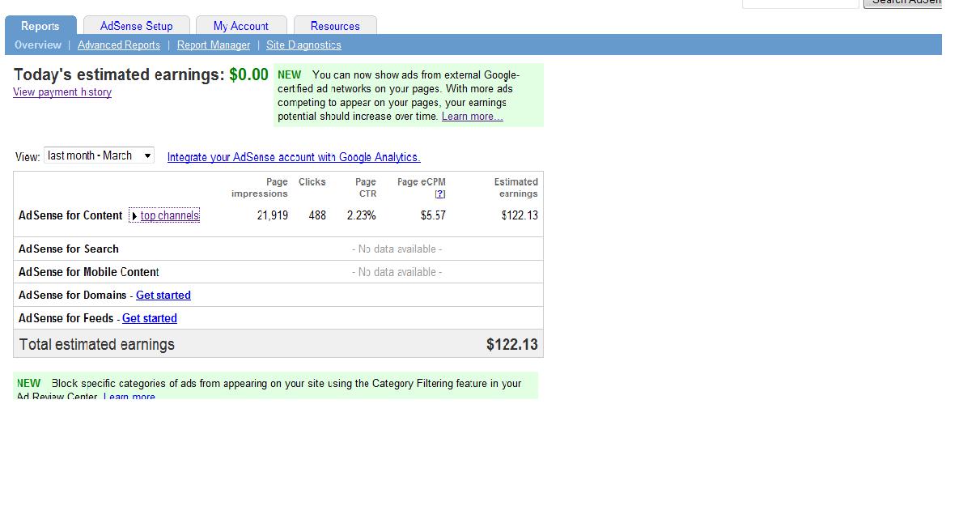Open the My Account tab

(241, 26)
